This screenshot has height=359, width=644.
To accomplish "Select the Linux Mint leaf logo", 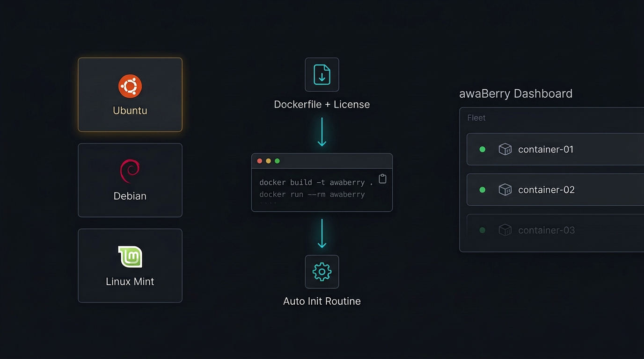I will click(130, 256).
